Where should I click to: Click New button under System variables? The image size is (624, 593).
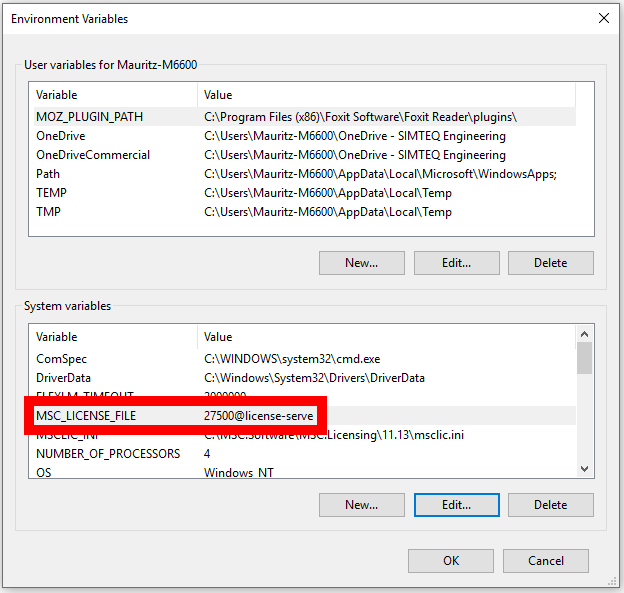[361, 505]
